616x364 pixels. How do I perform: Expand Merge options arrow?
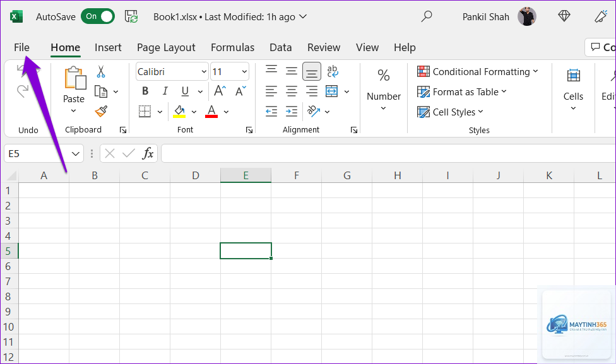click(x=347, y=91)
